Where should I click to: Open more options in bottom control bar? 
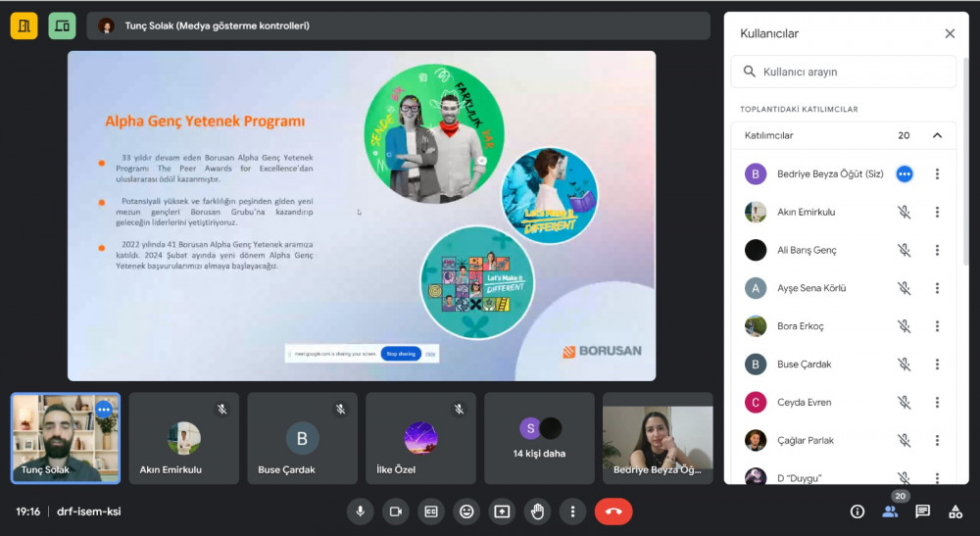coord(572,512)
